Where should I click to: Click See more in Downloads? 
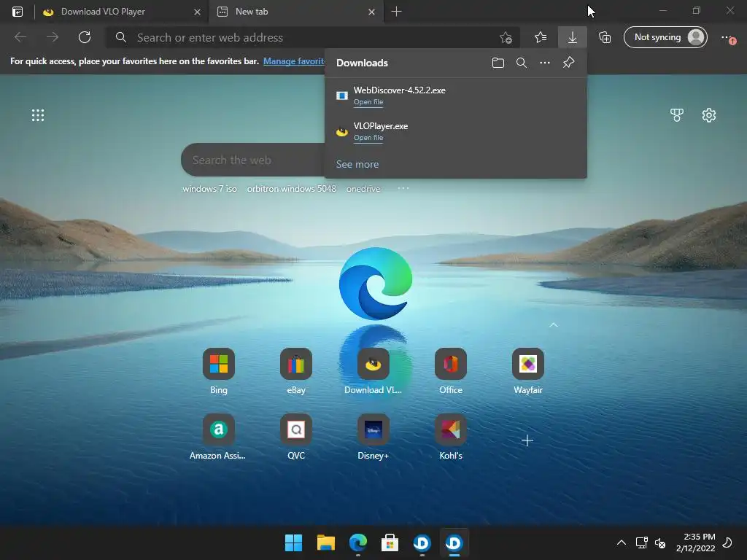point(357,164)
